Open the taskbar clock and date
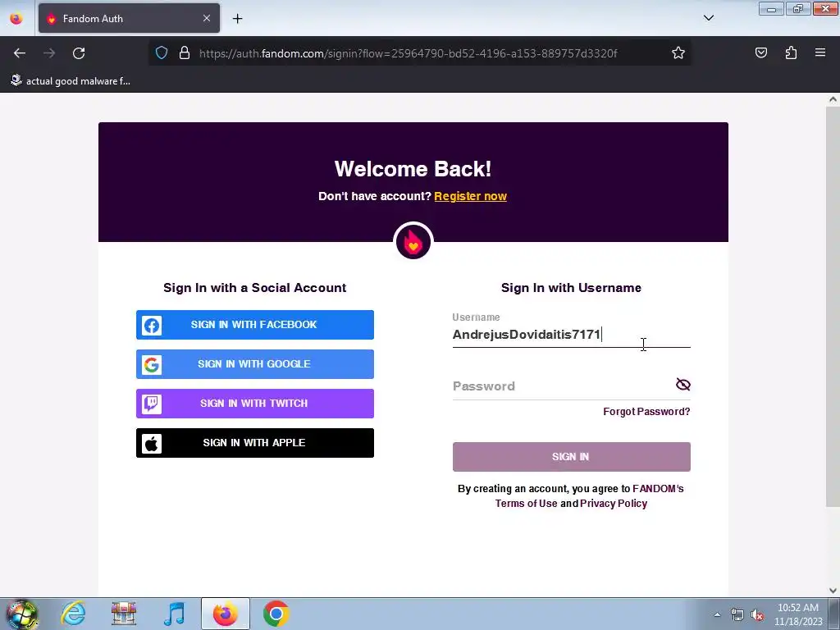 pos(797,614)
